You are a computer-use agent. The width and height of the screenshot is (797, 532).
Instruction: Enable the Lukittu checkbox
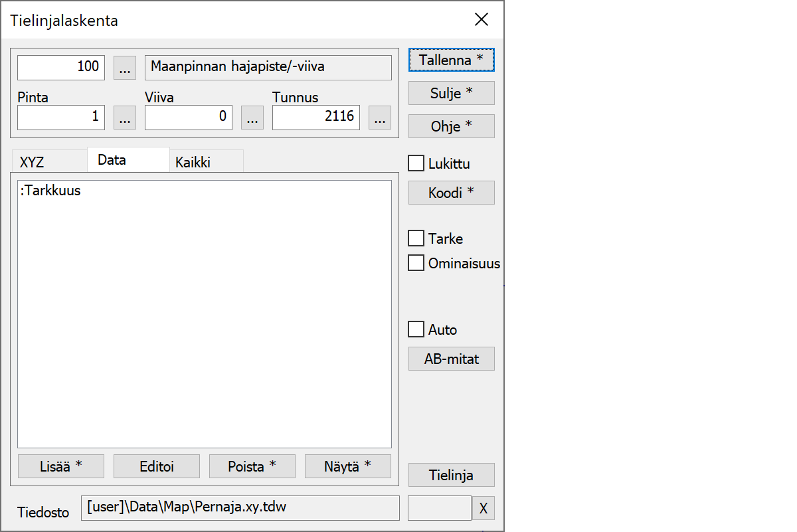coord(416,163)
